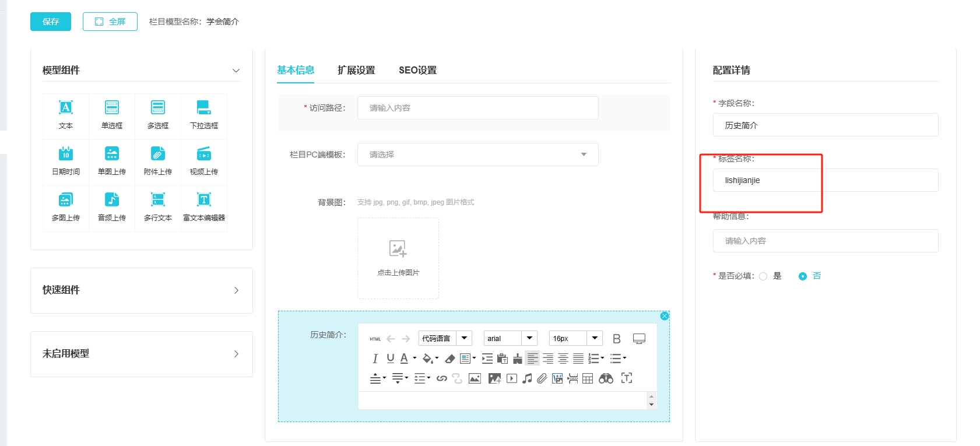Switch editor to HTML source view
980x446 pixels.
pos(375,339)
